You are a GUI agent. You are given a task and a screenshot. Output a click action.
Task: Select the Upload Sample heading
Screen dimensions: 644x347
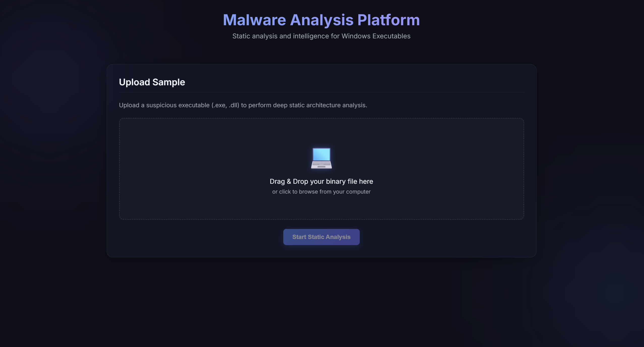pyautogui.click(x=152, y=82)
